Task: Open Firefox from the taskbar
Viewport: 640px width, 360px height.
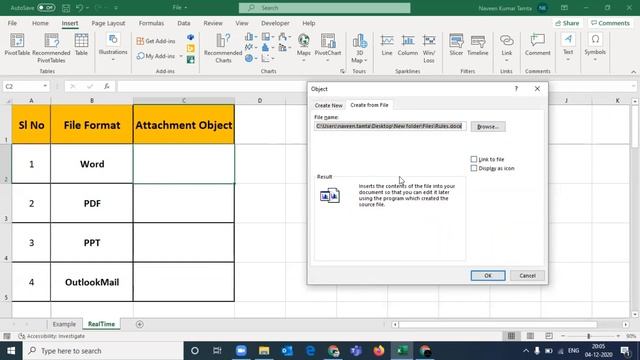Action: pyautogui.click(x=379, y=351)
